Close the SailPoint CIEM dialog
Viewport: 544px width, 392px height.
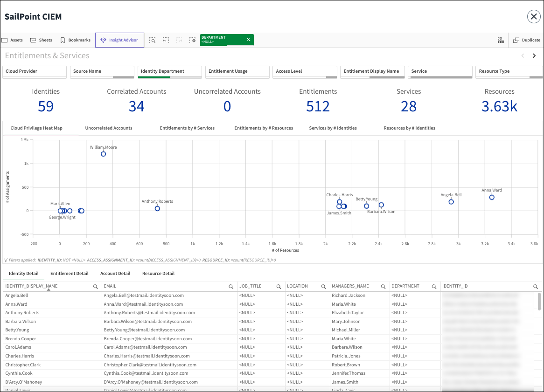[x=534, y=17]
